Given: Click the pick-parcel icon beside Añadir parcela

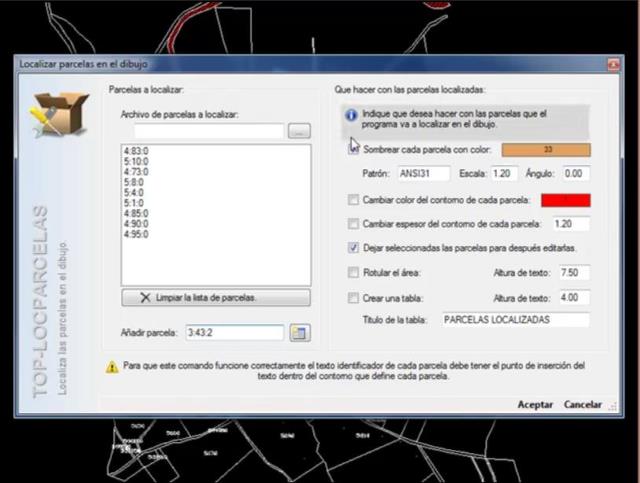Looking at the screenshot, I should (x=300, y=333).
